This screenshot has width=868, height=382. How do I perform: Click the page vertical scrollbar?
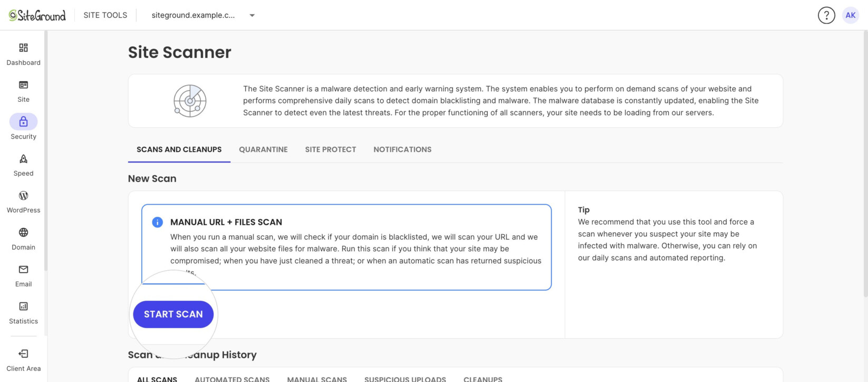(x=865, y=164)
